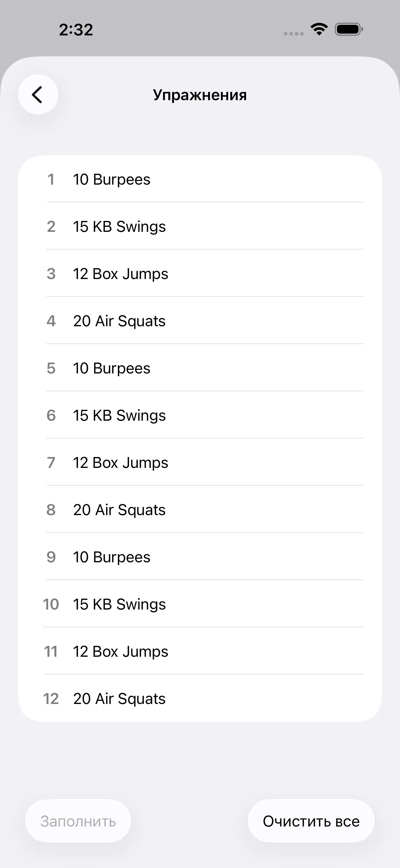Tap the Wi-Fi status icon
This screenshot has height=868, width=400.
(x=319, y=29)
